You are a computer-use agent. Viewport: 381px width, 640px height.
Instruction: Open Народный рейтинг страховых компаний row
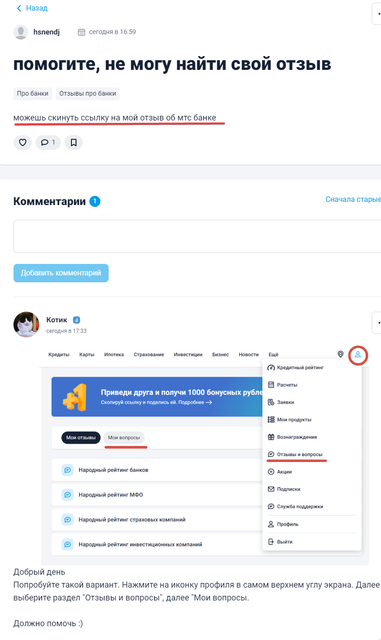pyautogui.click(x=157, y=520)
